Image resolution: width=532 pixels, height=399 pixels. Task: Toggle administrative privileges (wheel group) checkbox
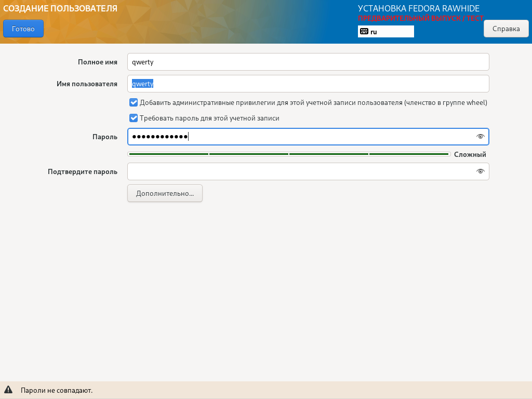pos(134,102)
